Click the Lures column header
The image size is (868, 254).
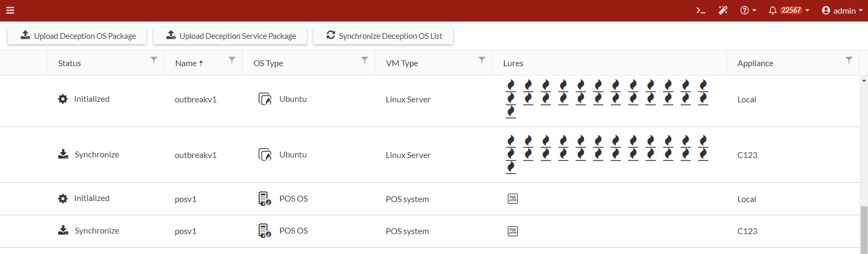513,63
